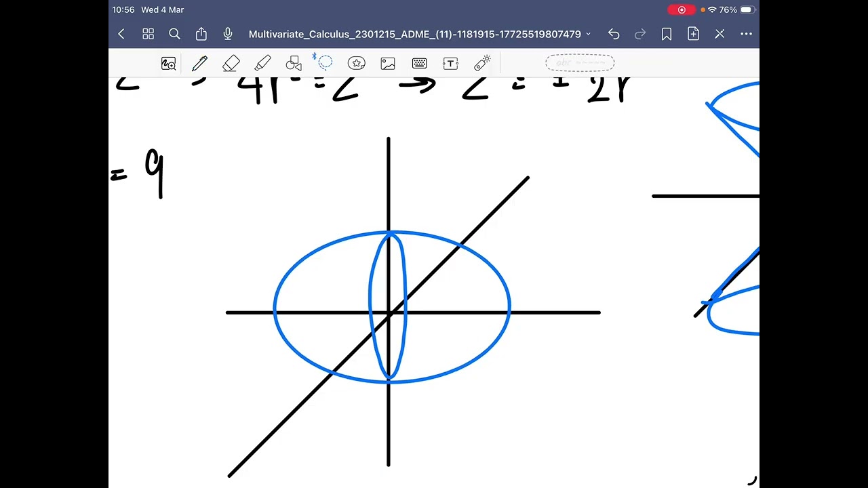Select the Lasso selection tool
This screenshot has width=868, height=488.
(324, 62)
